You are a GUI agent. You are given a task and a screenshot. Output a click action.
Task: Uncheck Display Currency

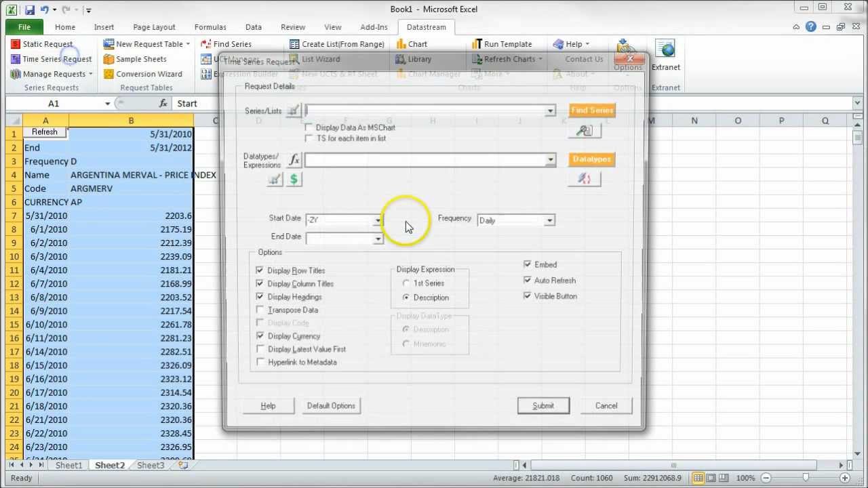[x=260, y=336]
